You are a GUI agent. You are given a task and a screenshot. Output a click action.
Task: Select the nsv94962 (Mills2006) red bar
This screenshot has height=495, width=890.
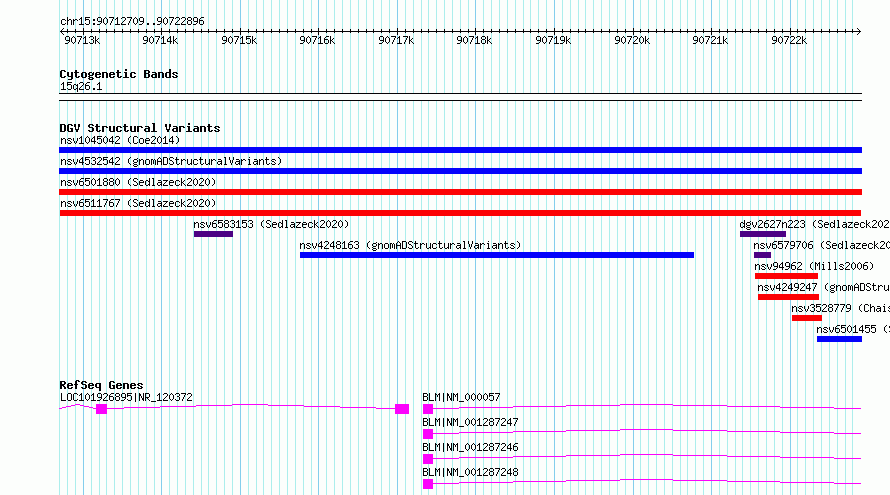pyautogui.click(x=786, y=276)
